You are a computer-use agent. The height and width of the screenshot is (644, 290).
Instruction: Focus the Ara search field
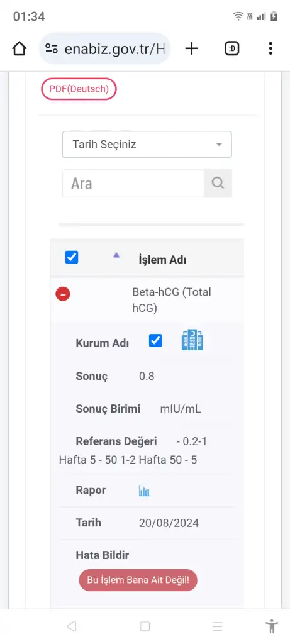tap(133, 183)
